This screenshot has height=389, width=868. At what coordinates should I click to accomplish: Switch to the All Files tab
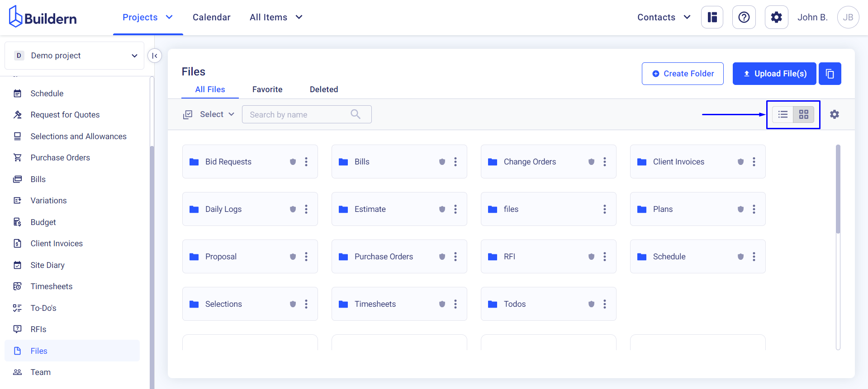(210, 89)
